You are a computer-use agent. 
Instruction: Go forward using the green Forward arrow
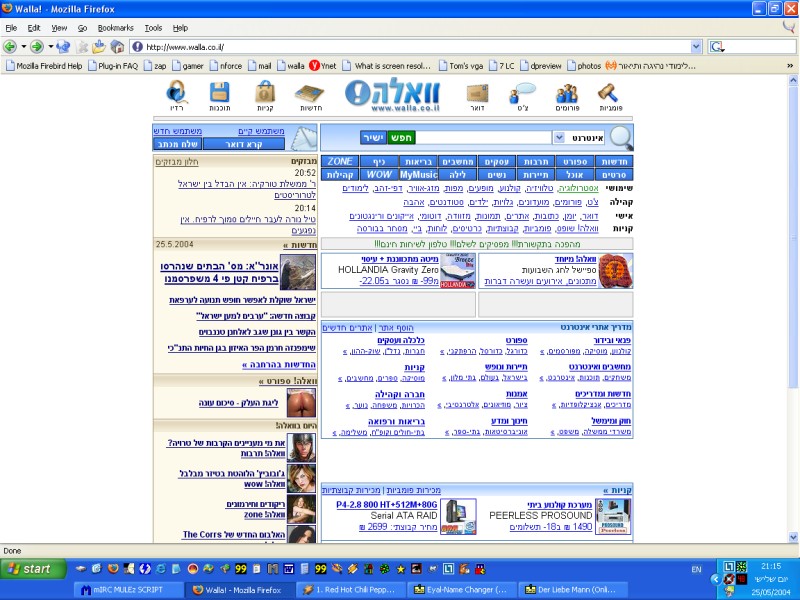(x=36, y=47)
